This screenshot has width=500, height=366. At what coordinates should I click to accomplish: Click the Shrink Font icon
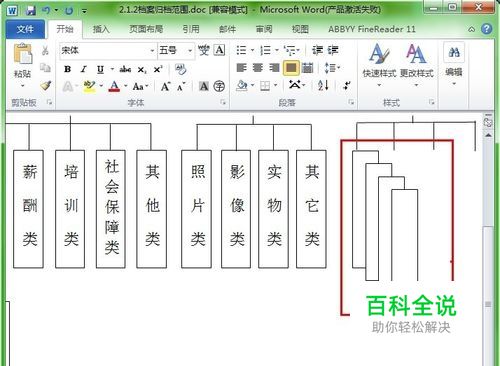click(x=181, y=87)
